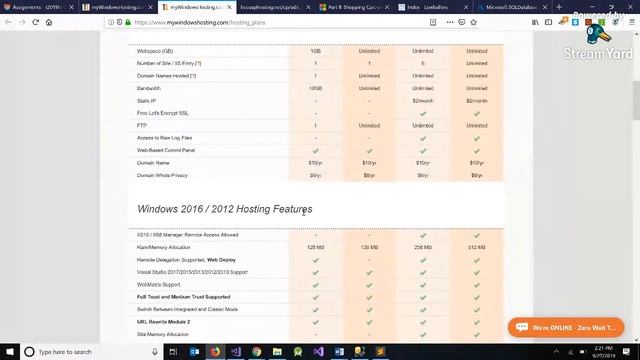The height and width of the screenshot is (360, 640).
Task: Open Sublime Text from the taskbar
Action: point(380,352)
